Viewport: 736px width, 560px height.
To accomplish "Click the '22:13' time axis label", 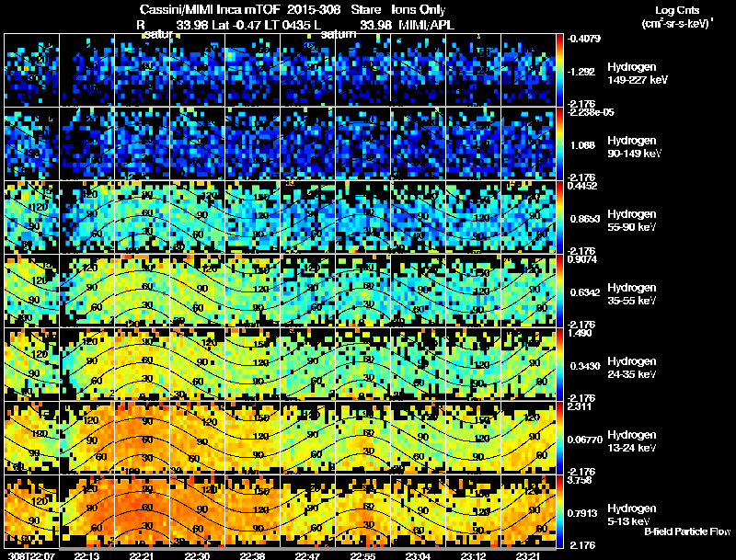I will [86, 555].
